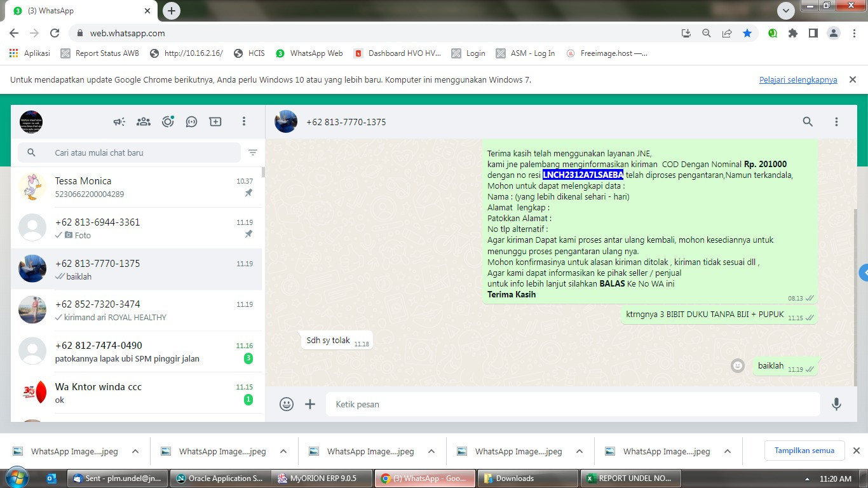Click Pelajari selengkapnya link

798,80
